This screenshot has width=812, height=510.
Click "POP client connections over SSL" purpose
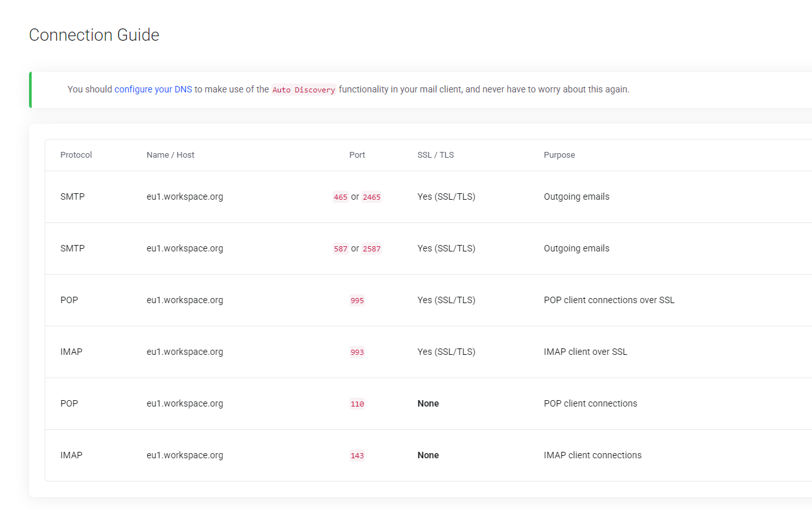point(609,300)
